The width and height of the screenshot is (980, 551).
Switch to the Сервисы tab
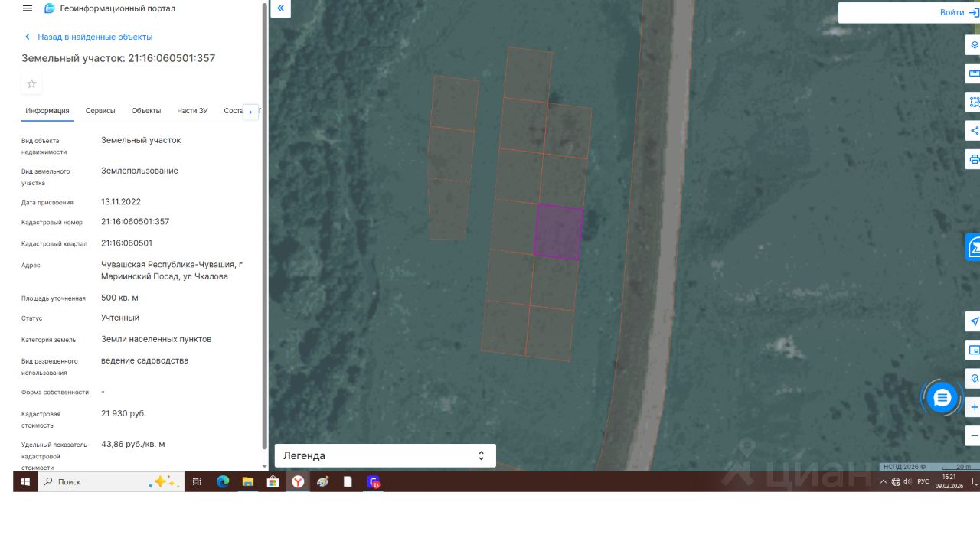[100, 111]
